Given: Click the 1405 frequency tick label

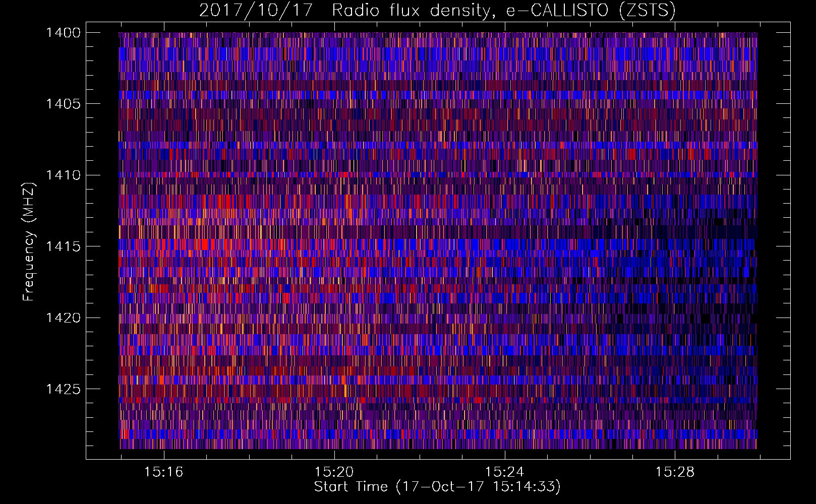Looking at the screenshot, I should click(x=63, y=104).
